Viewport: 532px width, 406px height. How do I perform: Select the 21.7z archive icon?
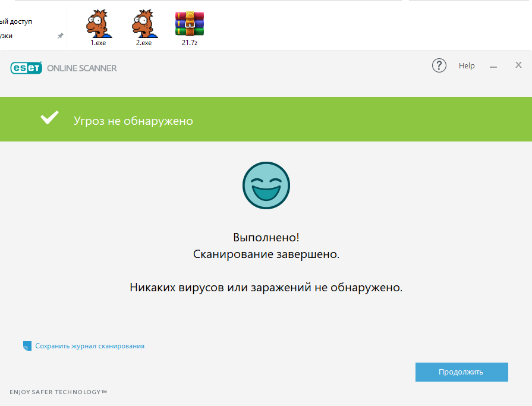[x=190, y=24]
